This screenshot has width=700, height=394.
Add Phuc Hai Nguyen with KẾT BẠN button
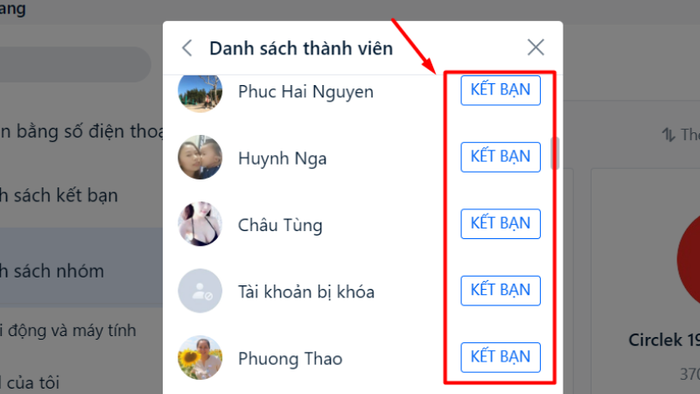(x=500, y=90)
